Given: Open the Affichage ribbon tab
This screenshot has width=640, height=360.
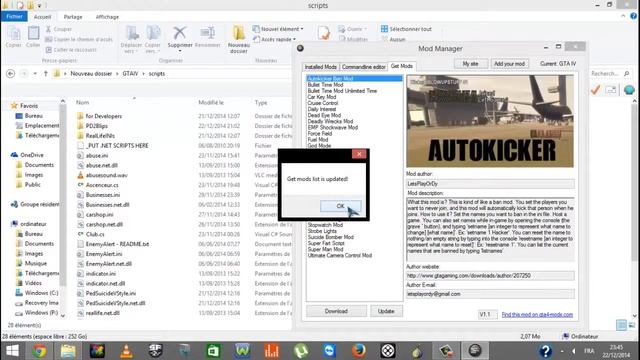Looking at the screenshot, I should [107, 17].
